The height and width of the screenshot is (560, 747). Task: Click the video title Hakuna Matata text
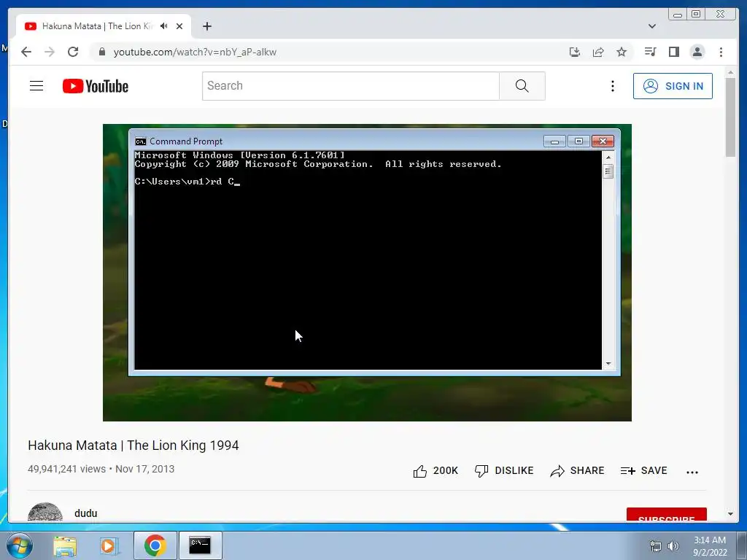tap(133, 446)
